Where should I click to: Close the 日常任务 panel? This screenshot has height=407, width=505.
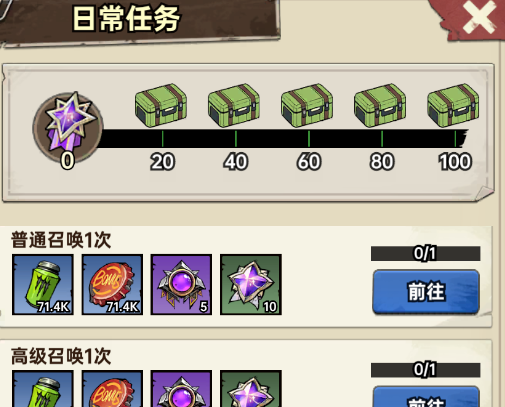tap(479, 17)
